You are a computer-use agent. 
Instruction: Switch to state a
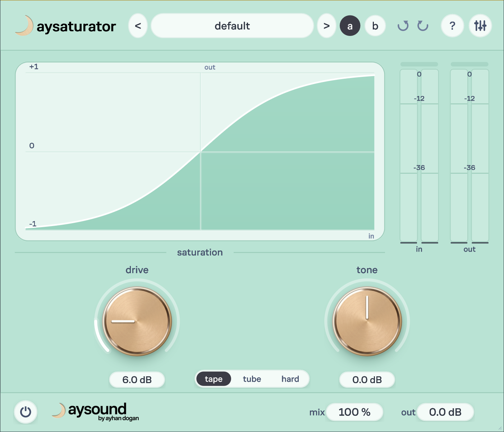(350, 26)
